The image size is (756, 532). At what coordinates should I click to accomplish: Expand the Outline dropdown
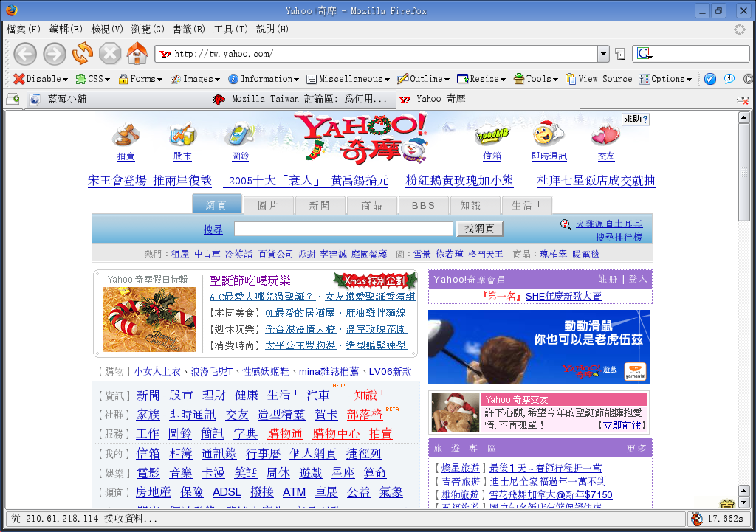pos(423,79)
